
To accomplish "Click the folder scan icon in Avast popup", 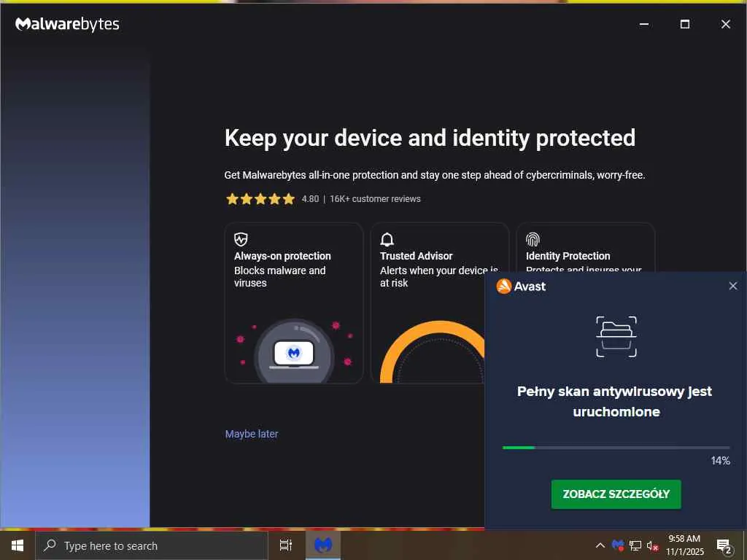I will 616,337.
